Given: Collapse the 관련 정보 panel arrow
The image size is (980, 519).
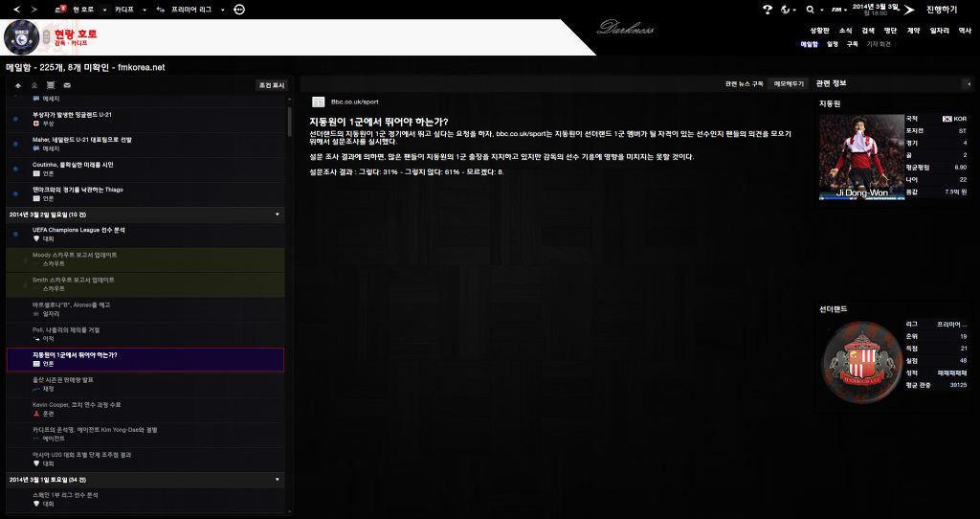Looking at the screenshot, I should click(x=969, y=84).
